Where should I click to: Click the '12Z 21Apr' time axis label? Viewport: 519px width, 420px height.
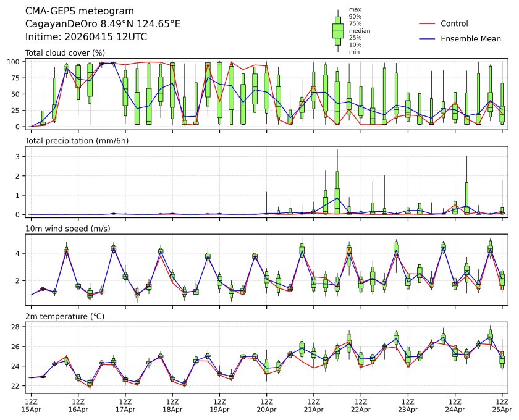coord(313,405)
